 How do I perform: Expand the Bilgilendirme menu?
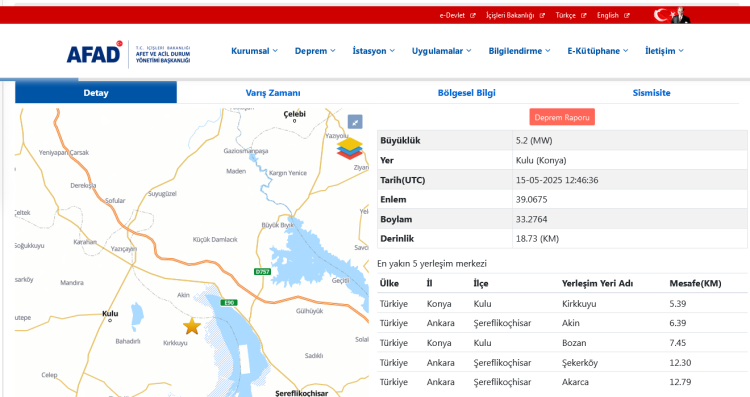click(x=519, y=51)
